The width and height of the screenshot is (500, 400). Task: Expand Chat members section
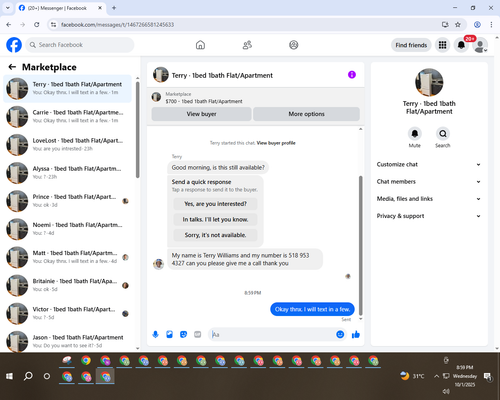429,182
